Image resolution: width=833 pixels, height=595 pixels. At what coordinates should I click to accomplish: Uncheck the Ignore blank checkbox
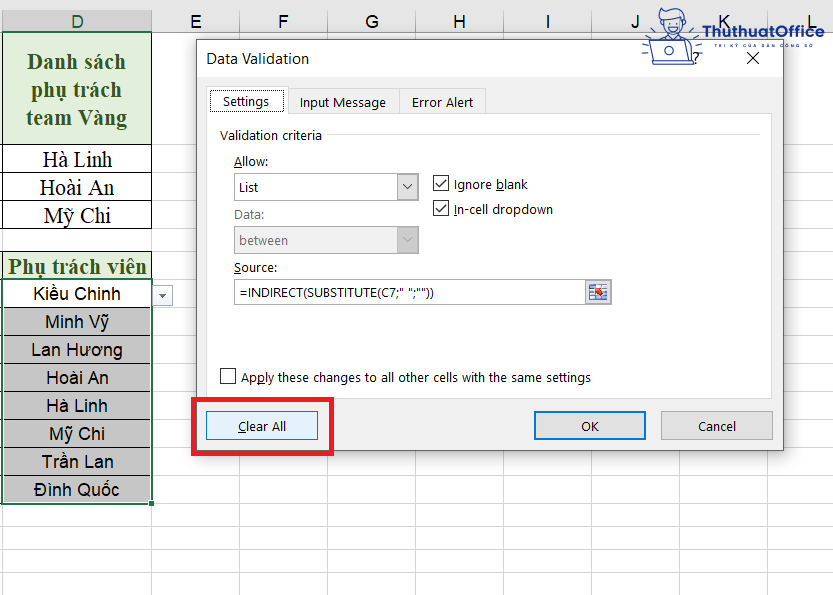click(441, 184)
